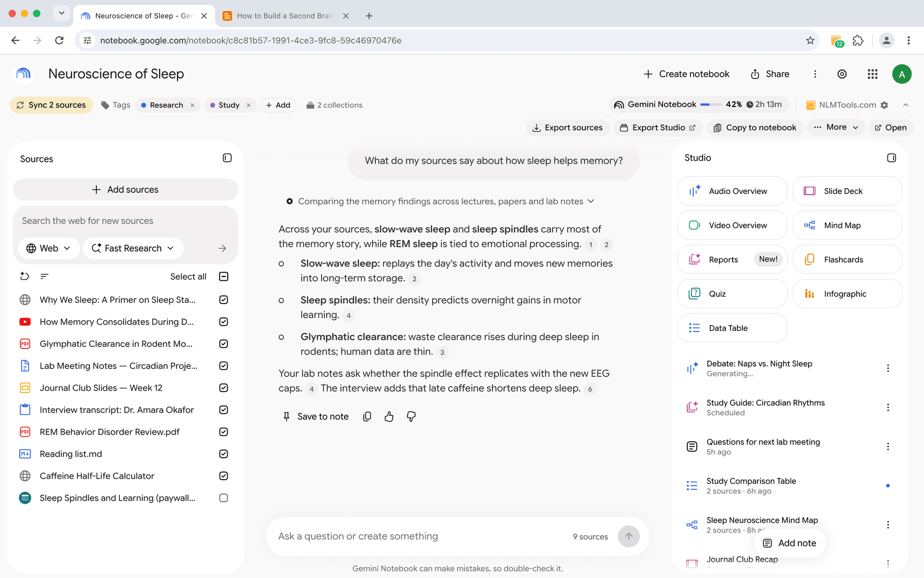Open options for Questions for next lab meeting
This screenshot has height=578, width=924.
tap(888, 447)
